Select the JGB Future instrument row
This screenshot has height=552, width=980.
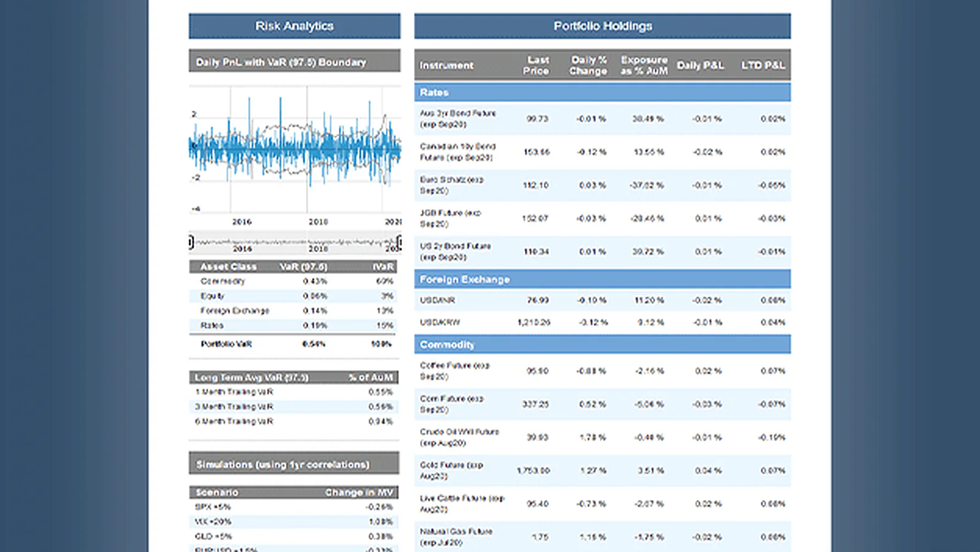click(x=603, y=218)
